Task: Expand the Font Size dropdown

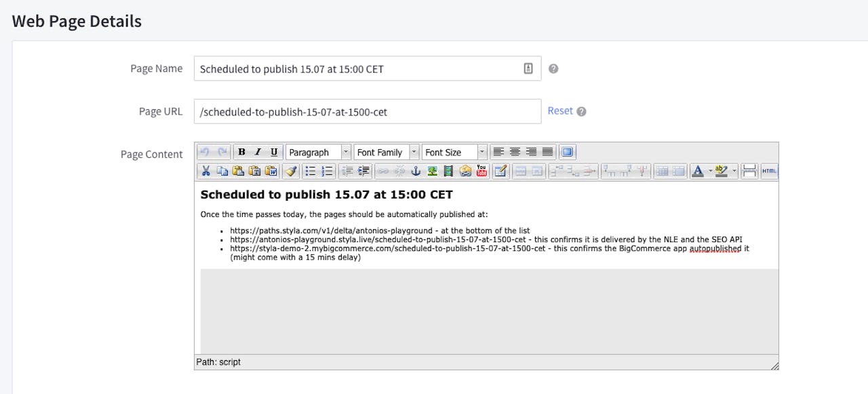Action: (x=454, y=152)
